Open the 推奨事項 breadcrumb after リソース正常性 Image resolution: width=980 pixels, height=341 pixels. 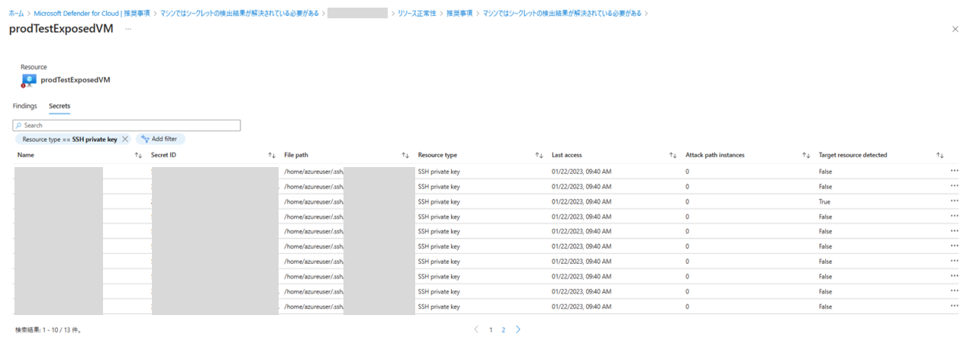[x=459, y=13]
